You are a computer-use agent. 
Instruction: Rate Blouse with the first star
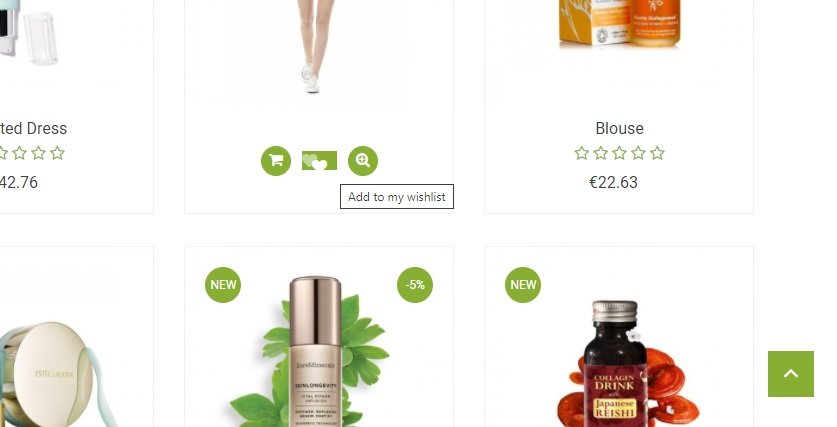click(581, 154)
